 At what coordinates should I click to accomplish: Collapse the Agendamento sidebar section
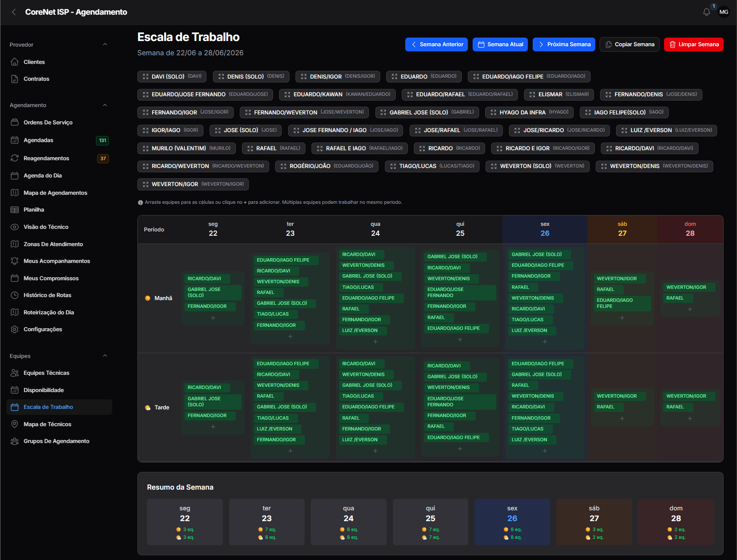tap(105, 105)
